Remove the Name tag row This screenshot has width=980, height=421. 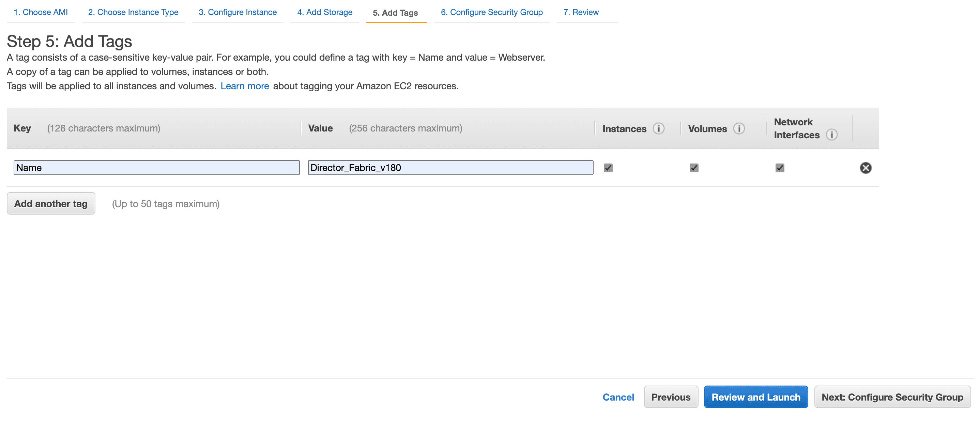click(x=866, y=168)
